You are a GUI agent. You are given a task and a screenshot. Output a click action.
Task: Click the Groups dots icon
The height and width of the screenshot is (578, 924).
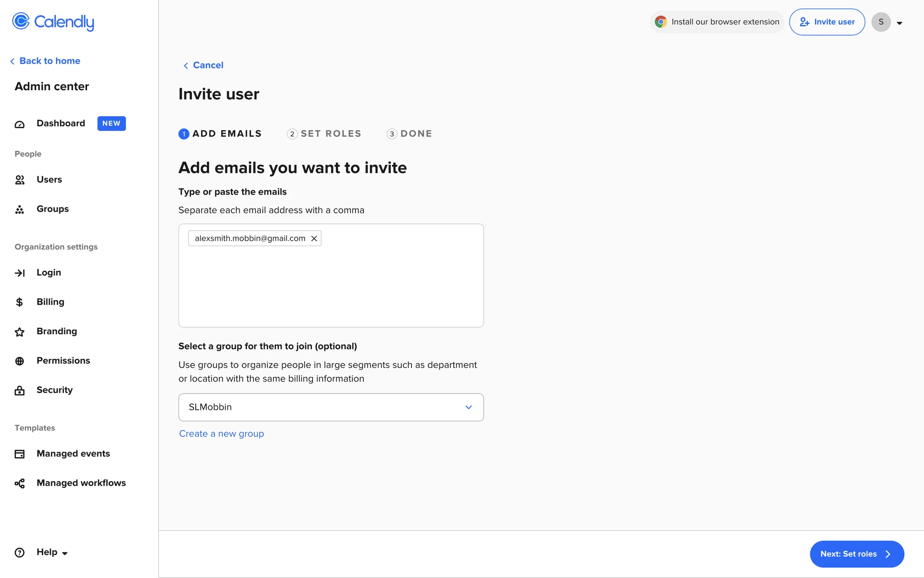20,210
